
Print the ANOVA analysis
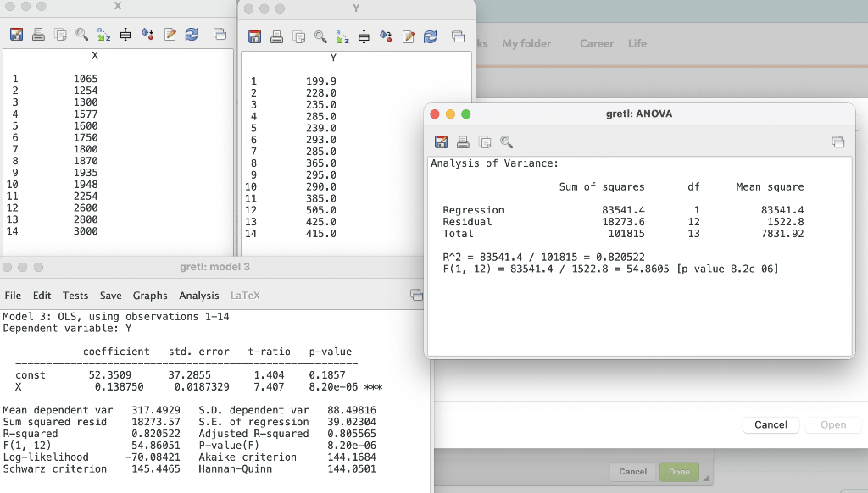coord(462,141)
